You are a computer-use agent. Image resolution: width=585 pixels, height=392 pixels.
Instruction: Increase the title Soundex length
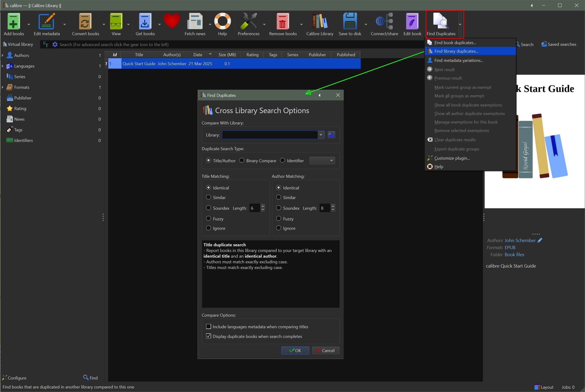click(263, 206)
